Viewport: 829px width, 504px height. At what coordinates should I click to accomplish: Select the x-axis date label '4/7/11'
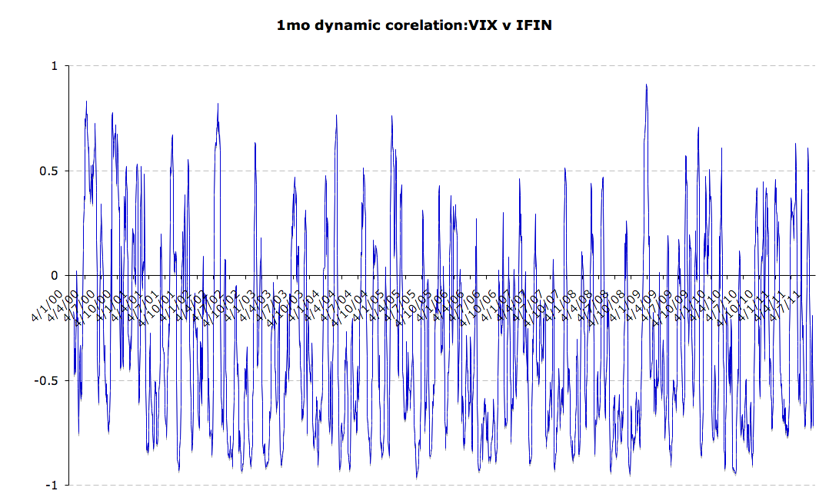[787, 305]
